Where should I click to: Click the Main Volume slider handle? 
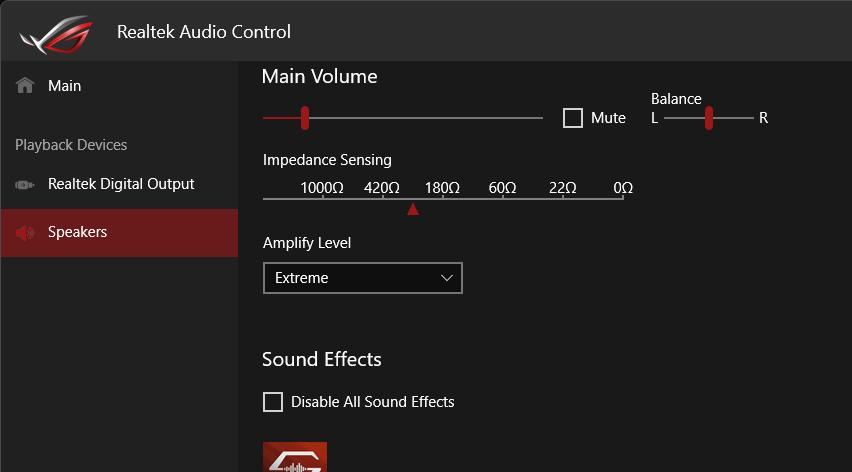click(305, 118)
